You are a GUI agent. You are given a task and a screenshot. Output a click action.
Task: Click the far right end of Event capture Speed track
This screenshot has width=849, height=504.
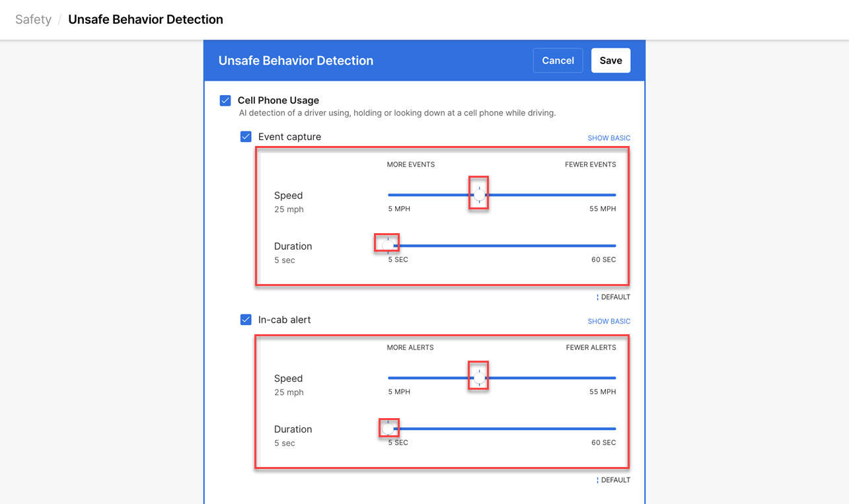click(614, 195)
